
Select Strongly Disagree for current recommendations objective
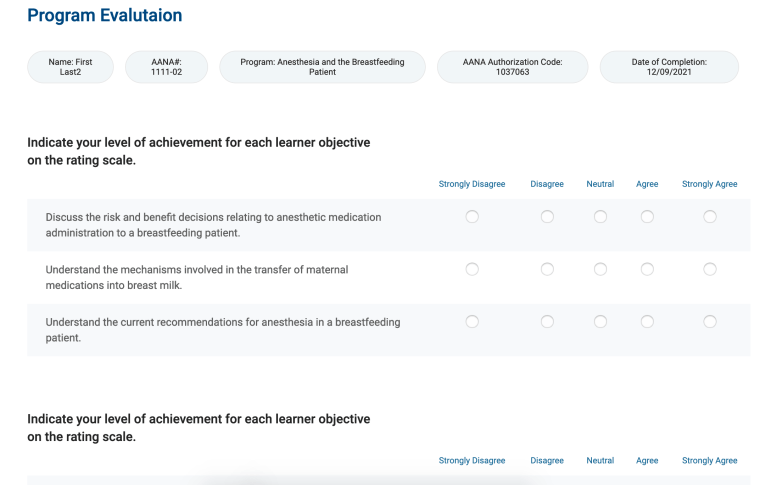coord(472,321)
